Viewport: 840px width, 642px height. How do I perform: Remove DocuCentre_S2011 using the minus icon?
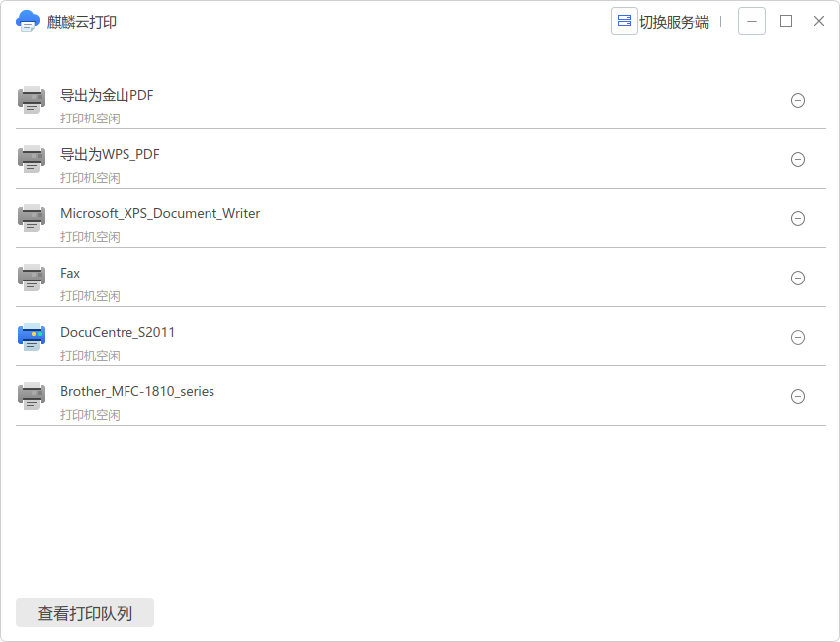[798, 338]
